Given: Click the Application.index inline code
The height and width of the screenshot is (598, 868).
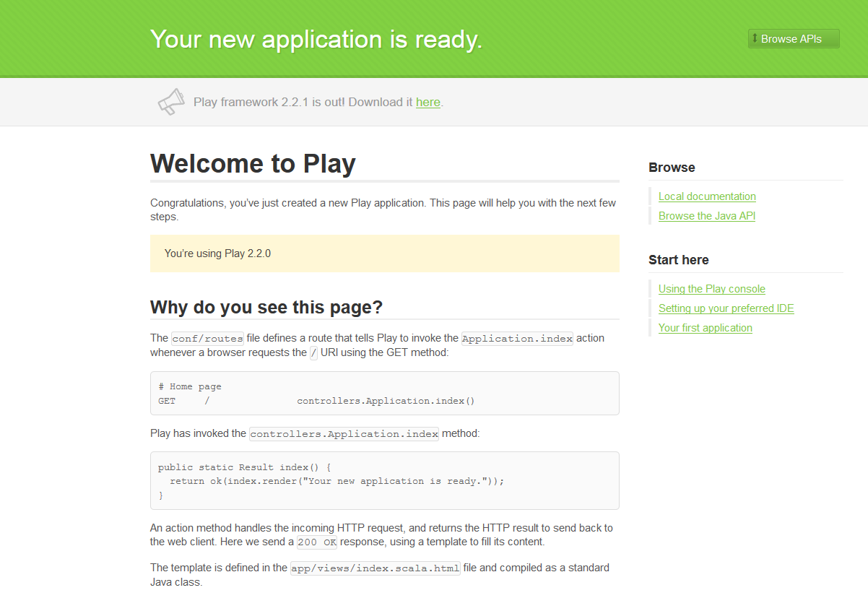Looking at the screenshot, I should (x=517, y=338).
